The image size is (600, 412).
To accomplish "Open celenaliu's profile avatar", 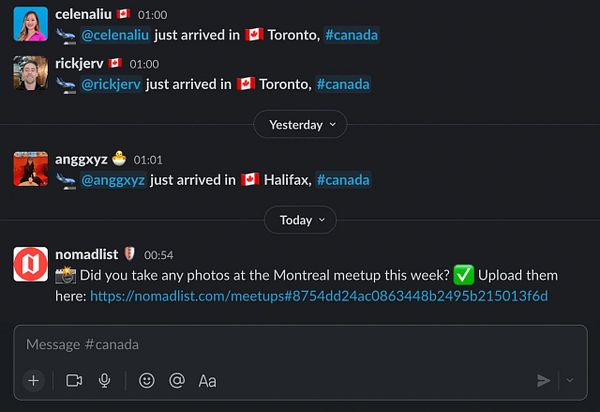I will click(30, 24).
